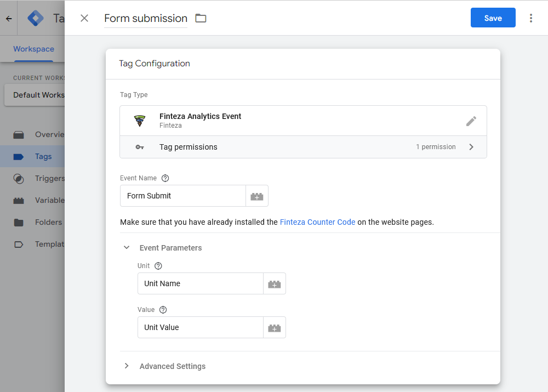The width and height of the screenshot is (548, 392).
Task: Click the Unit Value input field
Action: click(x=200, y=327)
